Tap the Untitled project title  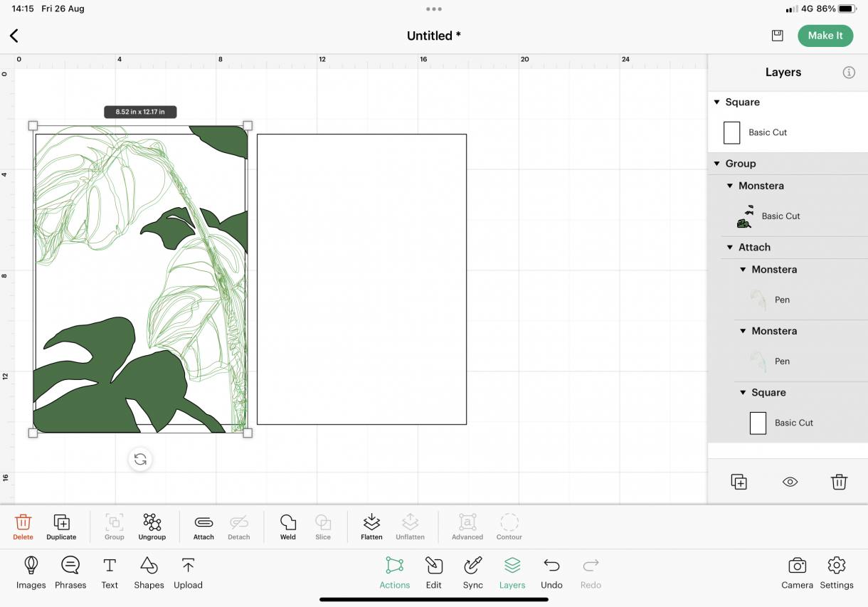[x=433, y=36]
